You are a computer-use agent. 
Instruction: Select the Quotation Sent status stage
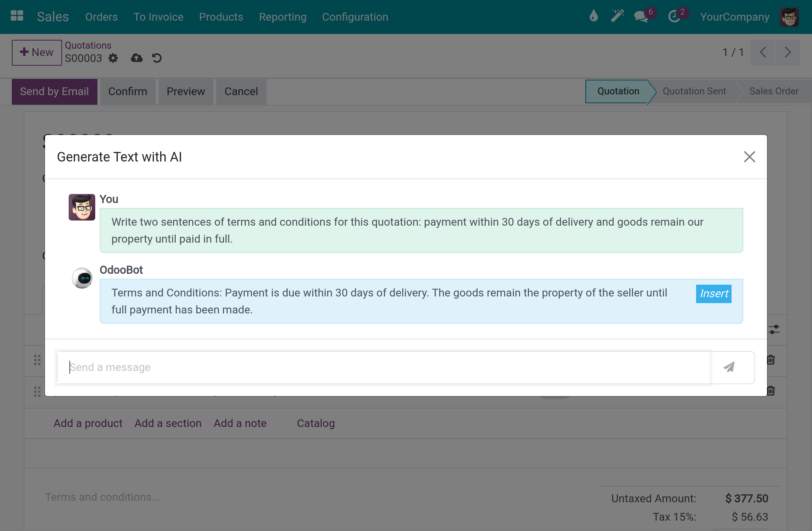tap(694, 91)
